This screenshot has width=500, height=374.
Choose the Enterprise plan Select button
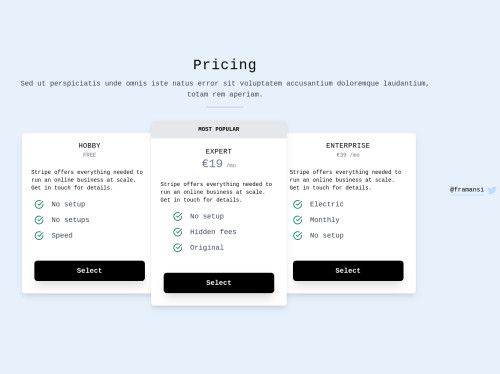click(x=348, y=271)
